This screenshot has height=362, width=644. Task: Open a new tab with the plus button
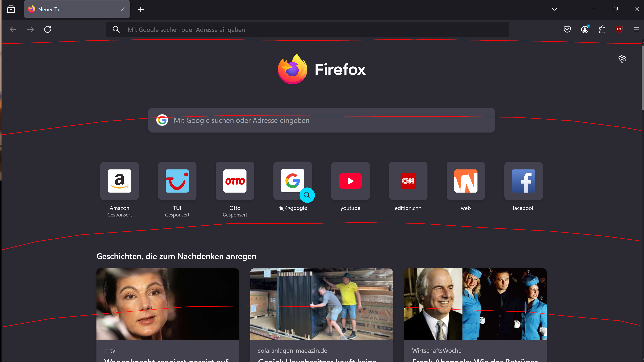point(141,9)
